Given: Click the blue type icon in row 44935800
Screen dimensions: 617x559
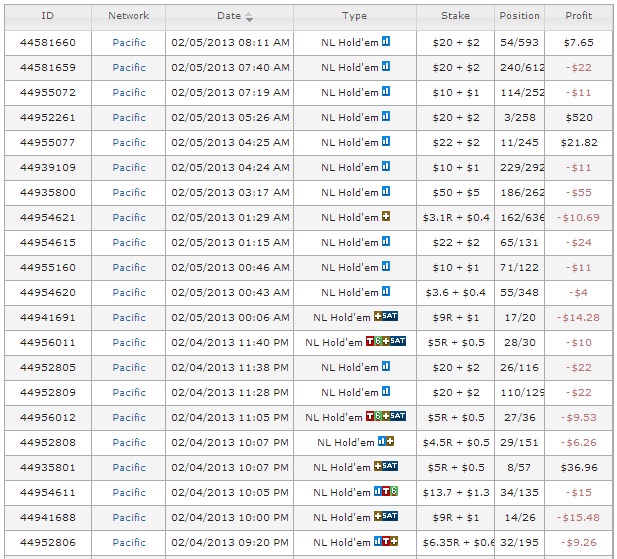Looking at the screenshot, I should coord(386,191).
